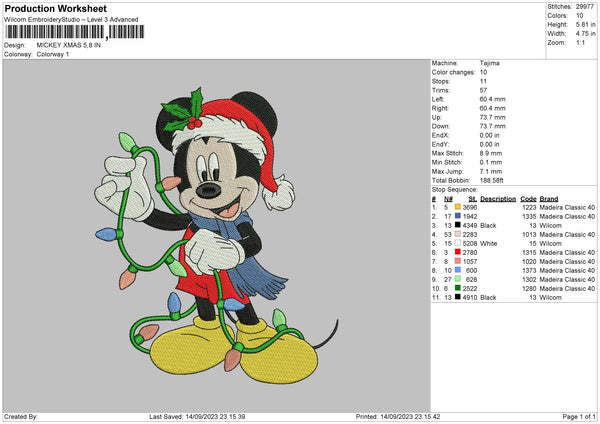Screen dimensions: 600x424
Task: Select stitch count '3696' in stop row 1
Action: [470, 207]
